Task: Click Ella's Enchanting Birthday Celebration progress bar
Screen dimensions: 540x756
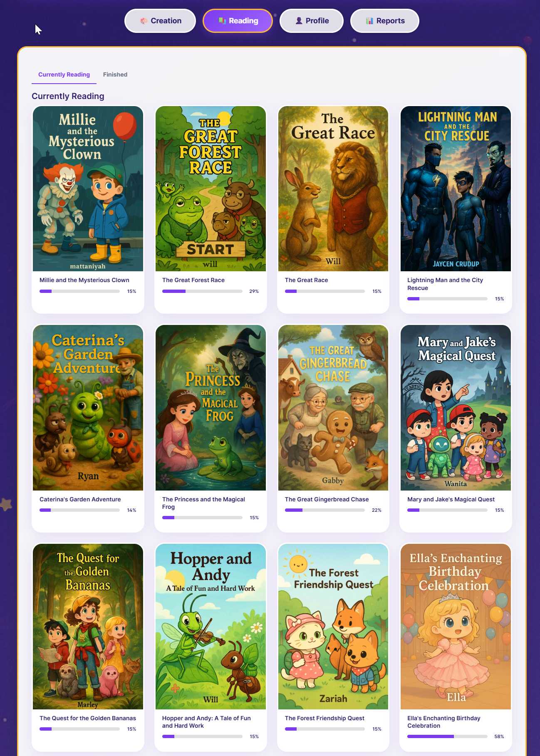Action: point(447,736)
